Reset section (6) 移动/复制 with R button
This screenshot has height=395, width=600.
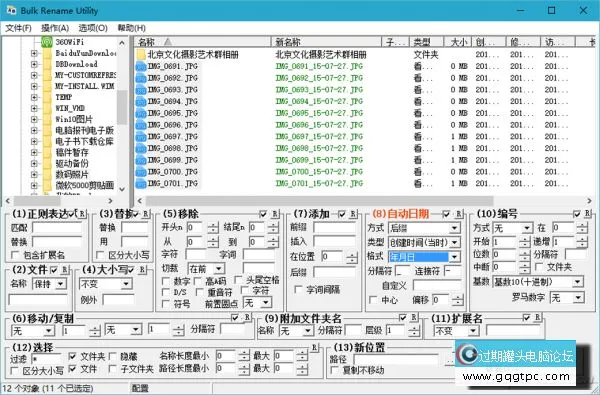pos(247,317)
